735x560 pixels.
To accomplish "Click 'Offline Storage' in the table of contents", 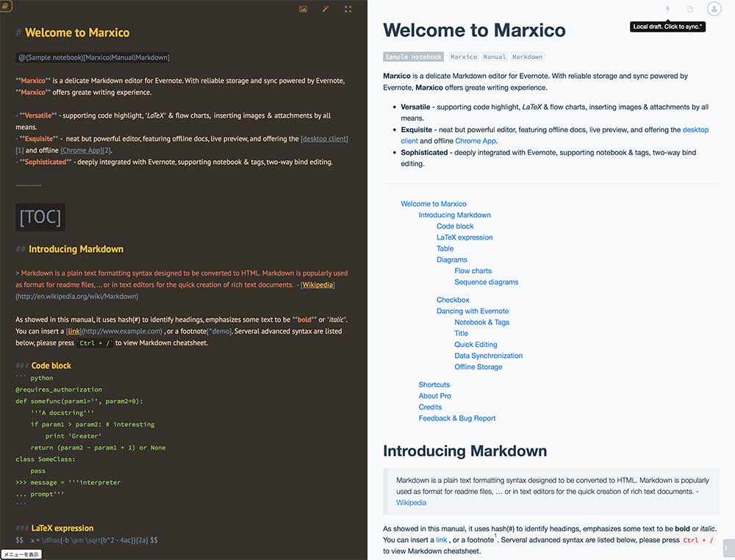I will pyautogui.click(x=478, y=367).
